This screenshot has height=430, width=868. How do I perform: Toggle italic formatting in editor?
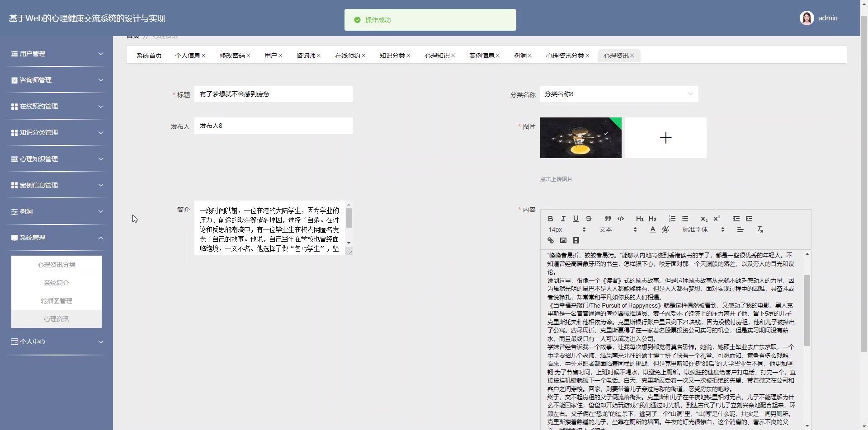click(563, 219)
